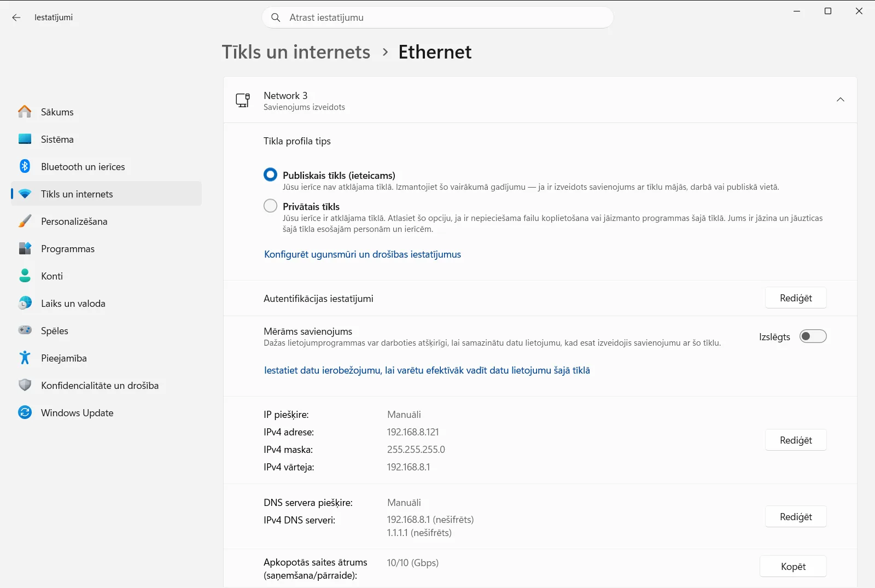Image resolution: width=875 pixels, height=588 pixels.
Task: Click DNS entry 1.1.1.1 (nešifrēts)
Action: [419, 533]
